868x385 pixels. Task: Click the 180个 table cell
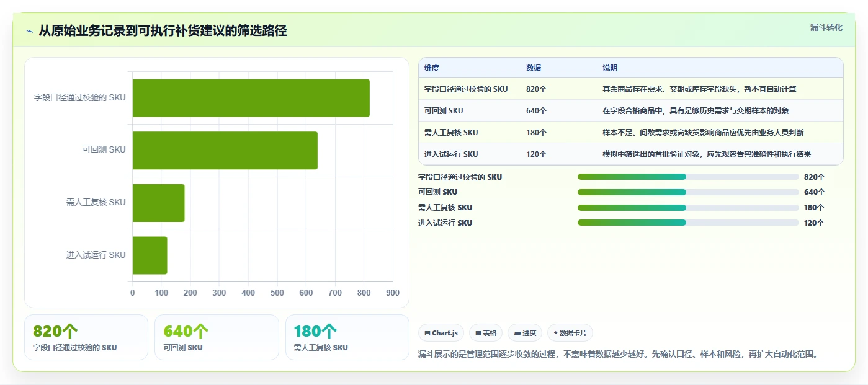(x=536, y=133)
